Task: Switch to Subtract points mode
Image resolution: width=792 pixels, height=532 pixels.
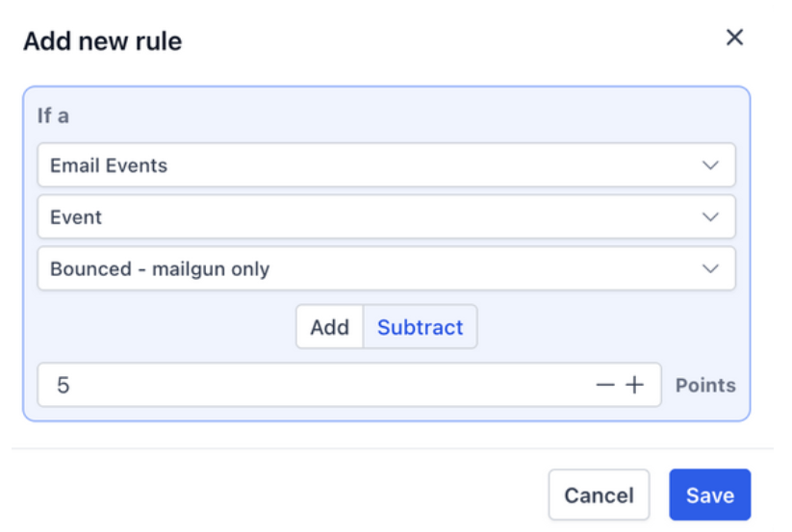Action: click(x=420, y=327)
